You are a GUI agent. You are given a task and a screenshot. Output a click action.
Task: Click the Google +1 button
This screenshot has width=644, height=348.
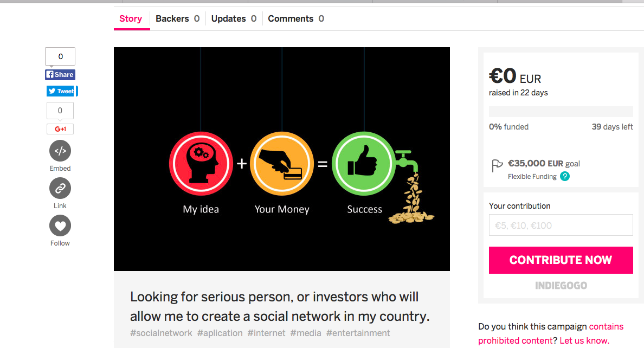[x=60, y=129]
